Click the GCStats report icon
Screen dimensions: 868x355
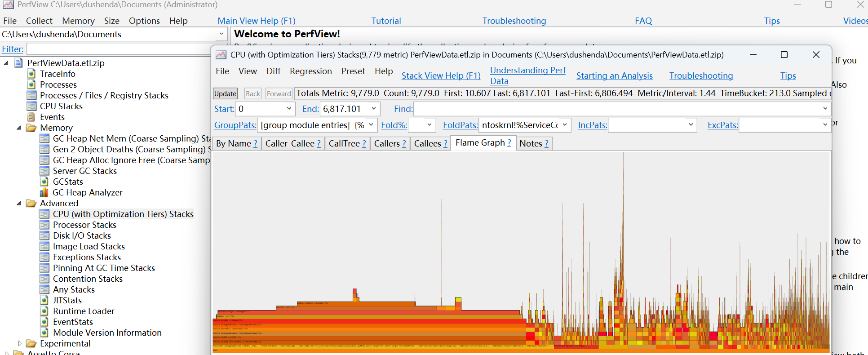pos(44,182)
